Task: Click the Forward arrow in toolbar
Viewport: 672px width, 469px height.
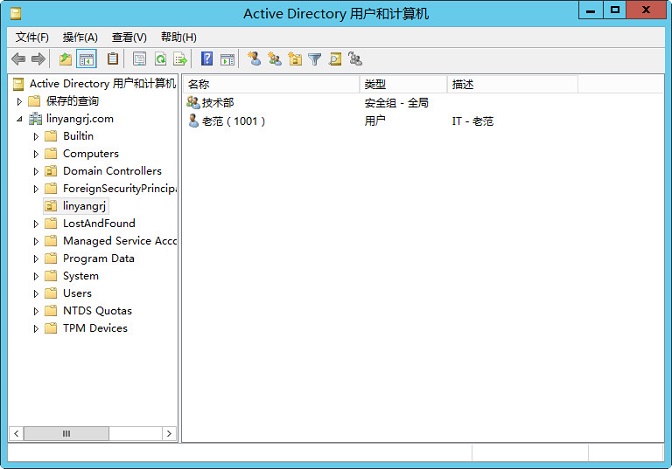Action: point(38,59)
